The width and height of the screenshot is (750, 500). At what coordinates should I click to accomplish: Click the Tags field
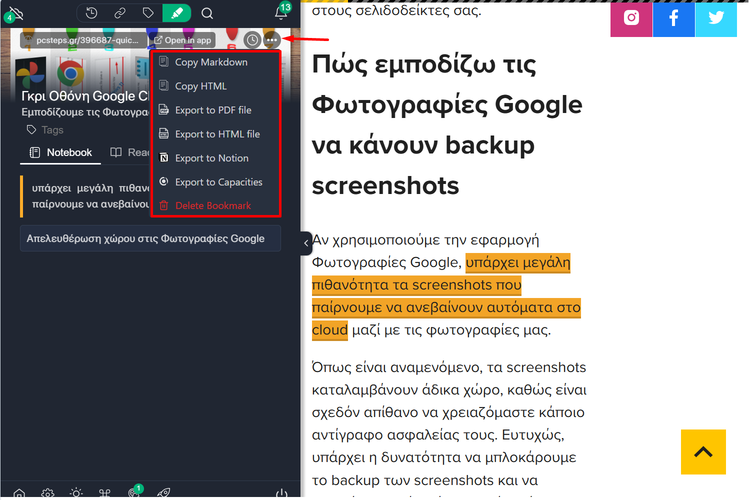pos(45,130)
